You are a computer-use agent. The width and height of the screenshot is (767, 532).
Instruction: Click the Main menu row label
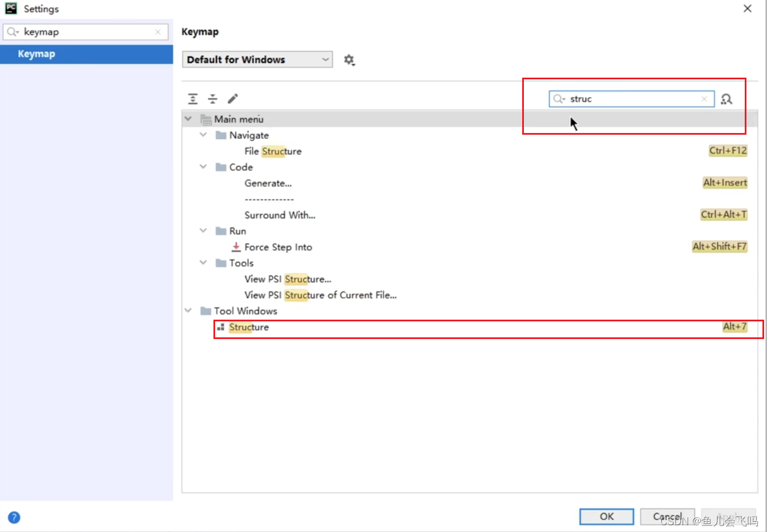coord(239,119)
